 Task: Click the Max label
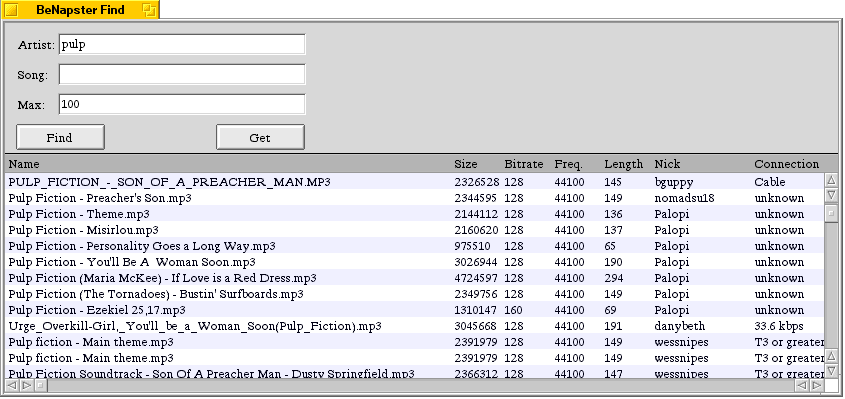pyautogui.click(x=31, y=105)
